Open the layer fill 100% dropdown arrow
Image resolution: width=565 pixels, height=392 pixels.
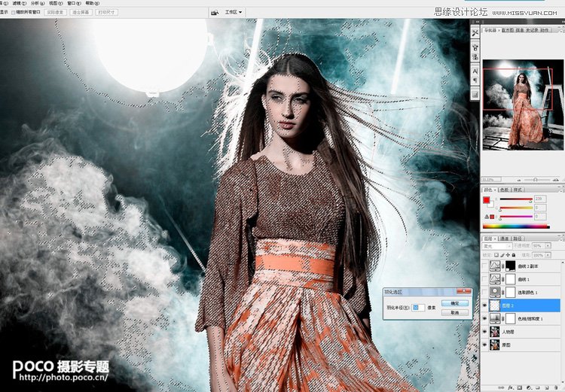[x=548, y=255]
